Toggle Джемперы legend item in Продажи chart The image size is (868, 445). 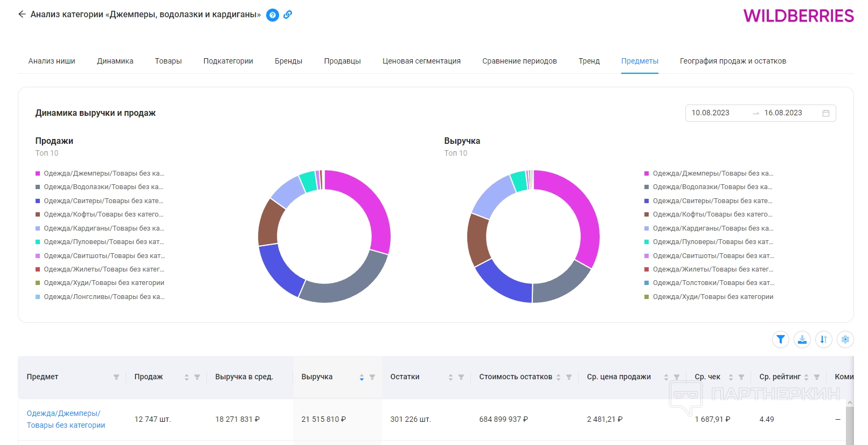coord(103,173)
